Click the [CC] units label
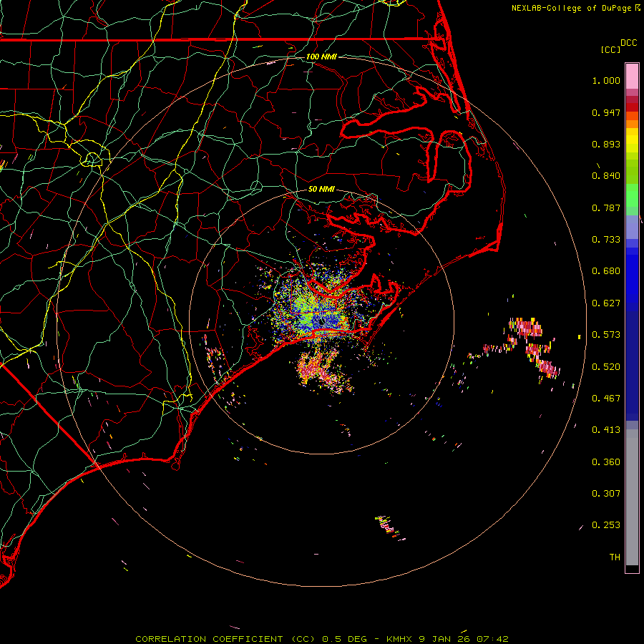 point(610,49)
